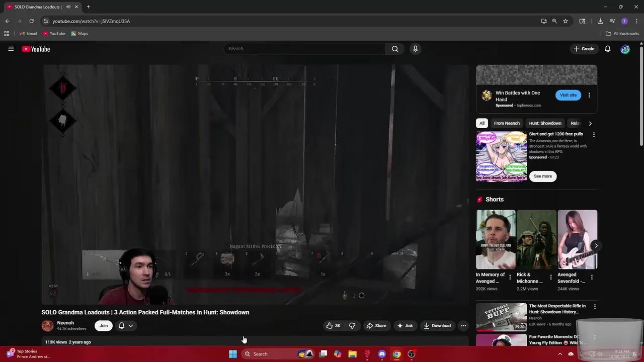This screenshot has height=362, width=644.
Task: Open Neenoh channel avatar
Action: [x=47, y=326]
